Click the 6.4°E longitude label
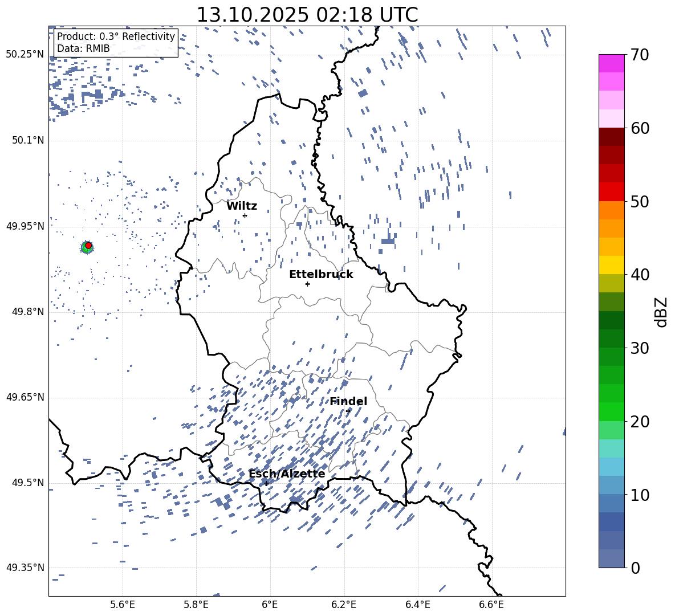This screenshot has height=616, width=675. (417, 605)
